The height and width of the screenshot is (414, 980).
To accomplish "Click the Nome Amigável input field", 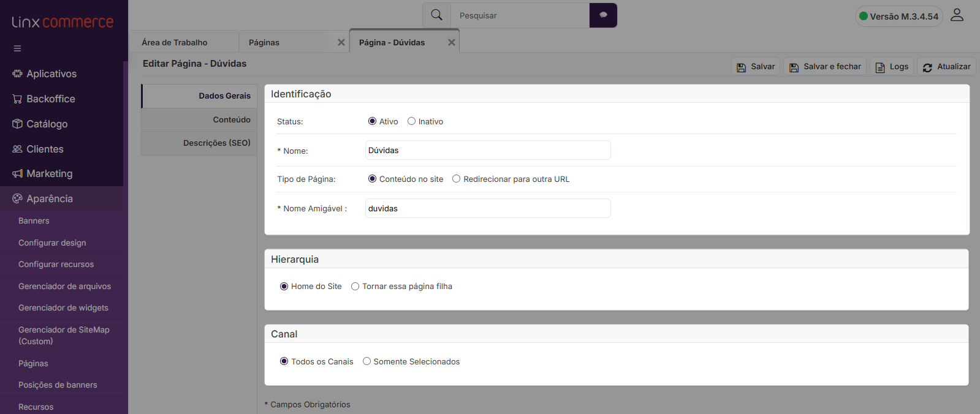I will point(488,208).
